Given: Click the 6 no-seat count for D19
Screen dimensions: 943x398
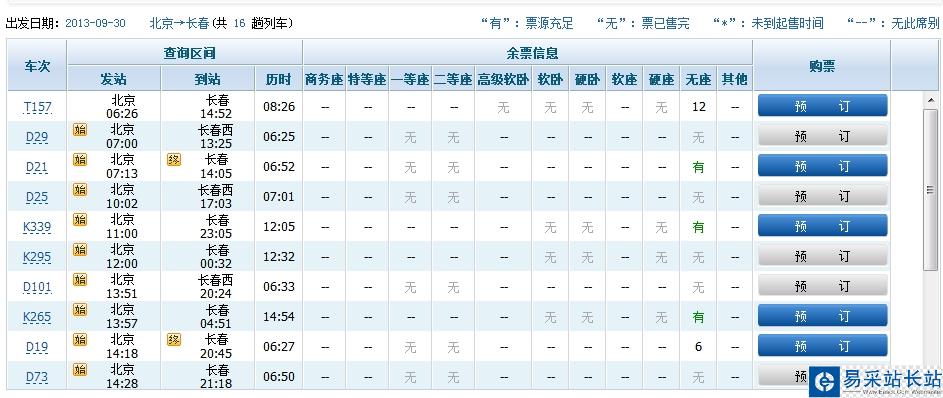Looking at the screenshot, I should click(698, 347).
